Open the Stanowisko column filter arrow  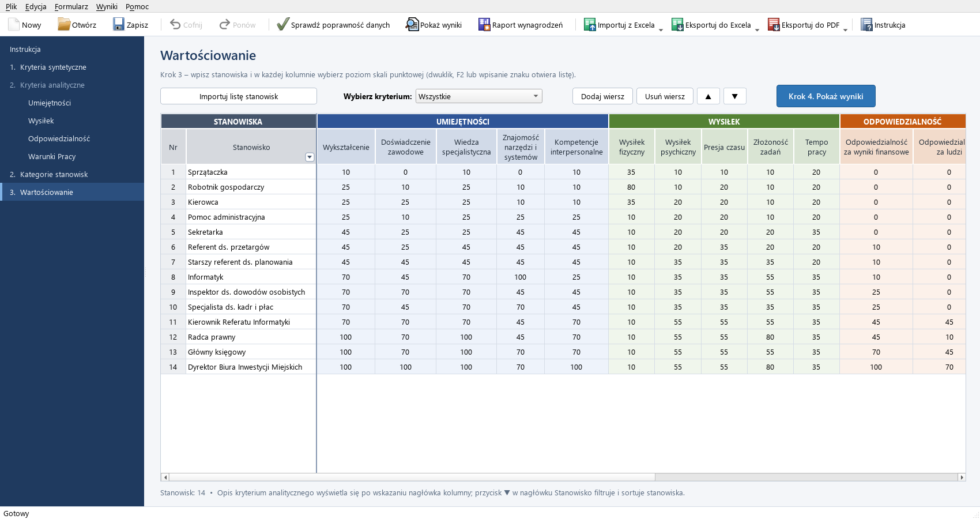310,157
